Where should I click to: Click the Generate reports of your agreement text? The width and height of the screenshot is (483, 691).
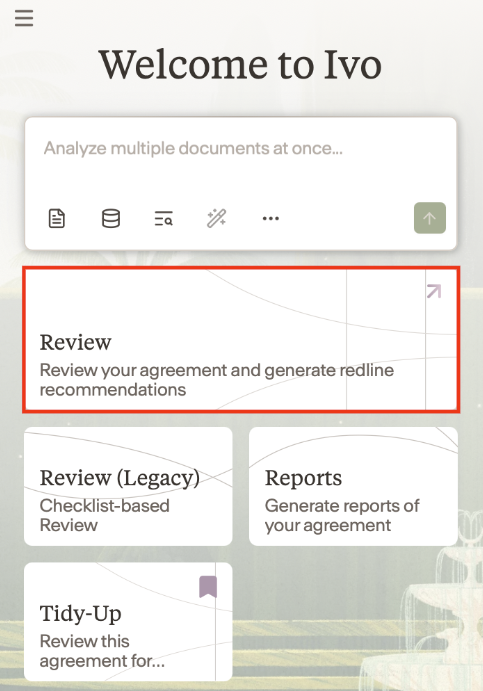(342, 515)
